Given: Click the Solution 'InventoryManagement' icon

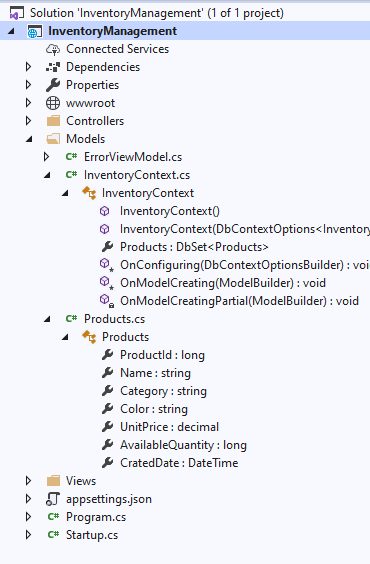Looking at the screenshot, I should 17,13.
